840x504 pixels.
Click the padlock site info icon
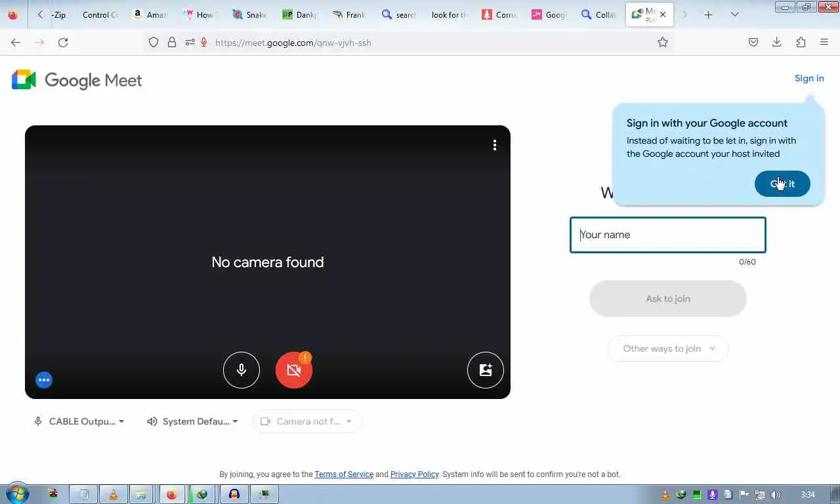coord(172,43)
